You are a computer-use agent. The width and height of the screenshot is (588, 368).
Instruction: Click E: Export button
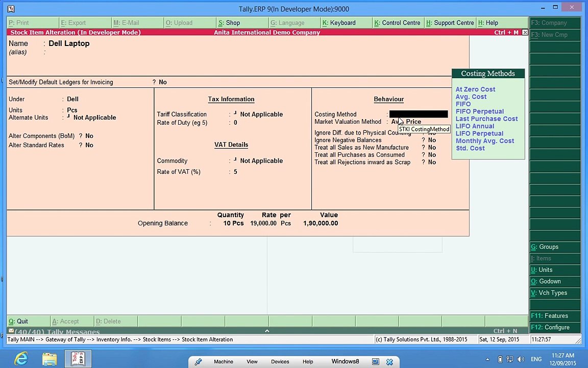pos(85,22)
